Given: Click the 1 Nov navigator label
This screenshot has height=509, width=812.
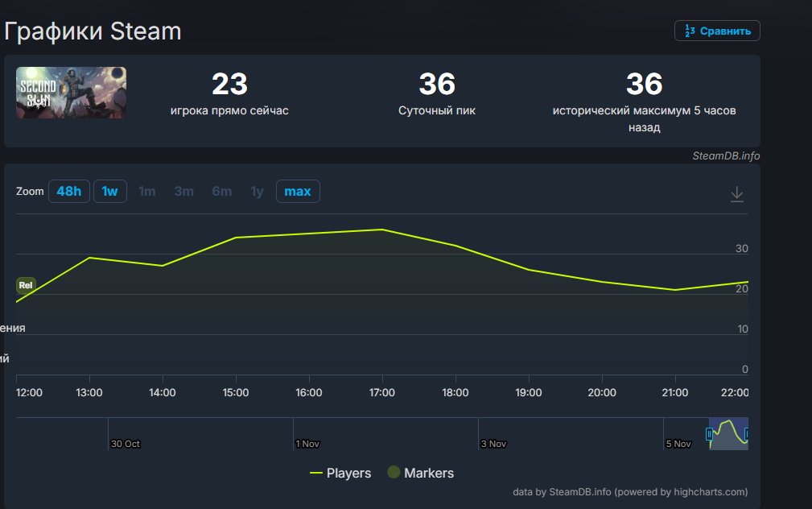Looking at the screenshot, I should tap(307, 444).
